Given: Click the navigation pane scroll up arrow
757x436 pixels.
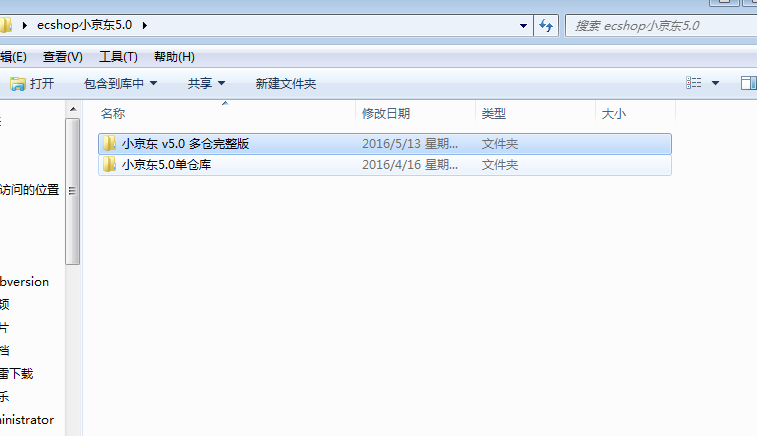Looking at the screenshot, I should coord(73,110).
